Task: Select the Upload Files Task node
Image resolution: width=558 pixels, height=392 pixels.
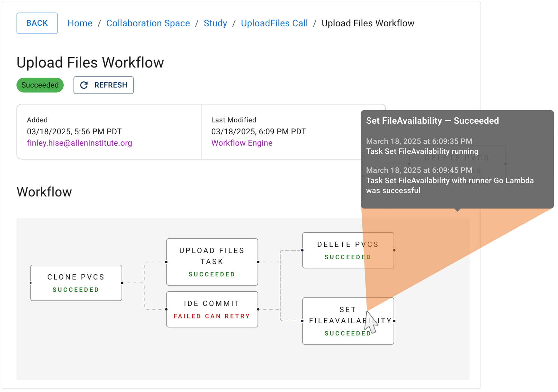Action: [212, 262]
